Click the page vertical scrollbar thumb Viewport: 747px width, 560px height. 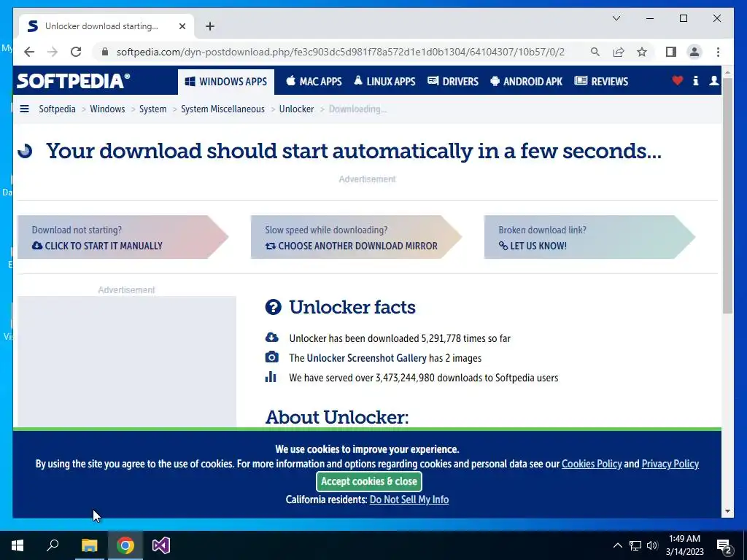coord(727,195)
